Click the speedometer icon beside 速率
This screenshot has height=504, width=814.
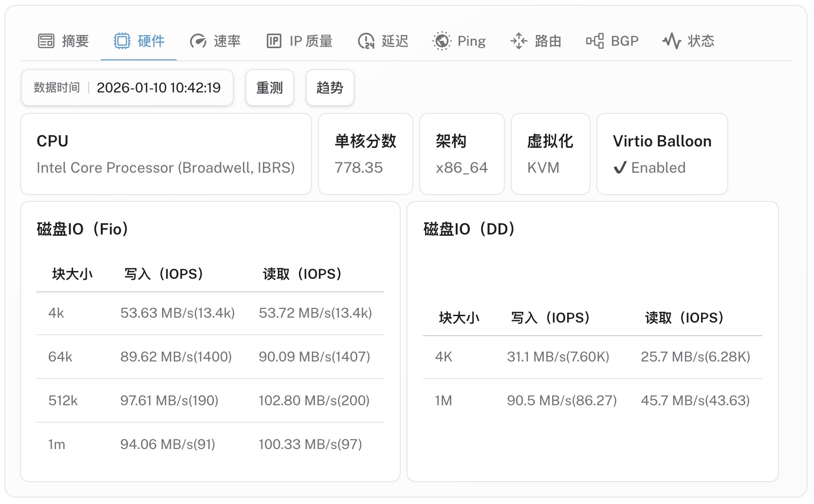(198, 41)
